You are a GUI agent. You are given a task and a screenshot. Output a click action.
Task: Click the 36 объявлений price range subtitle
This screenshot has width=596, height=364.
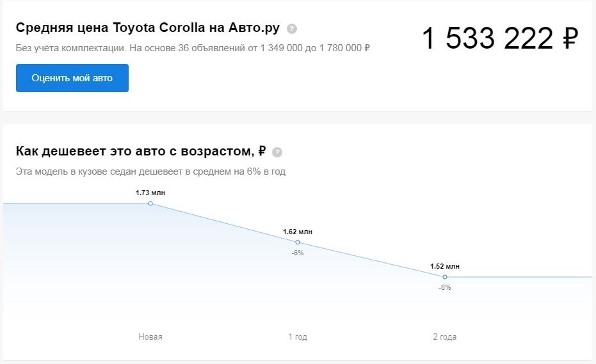coord(193,48)
